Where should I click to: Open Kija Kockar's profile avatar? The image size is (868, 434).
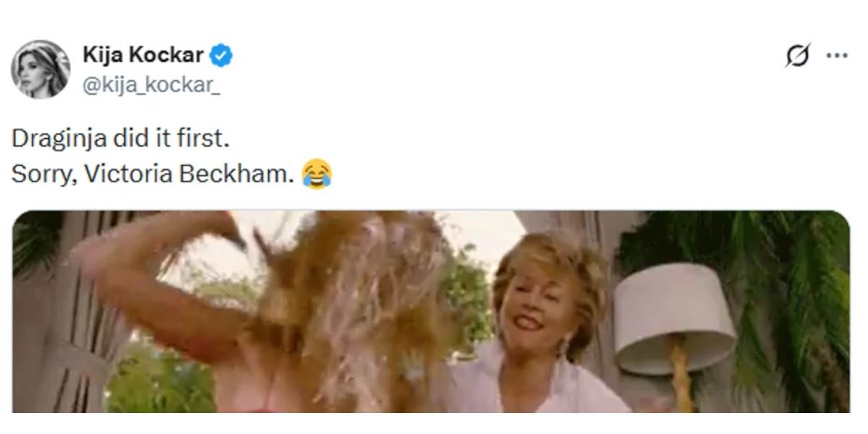(x=40, y=69)
